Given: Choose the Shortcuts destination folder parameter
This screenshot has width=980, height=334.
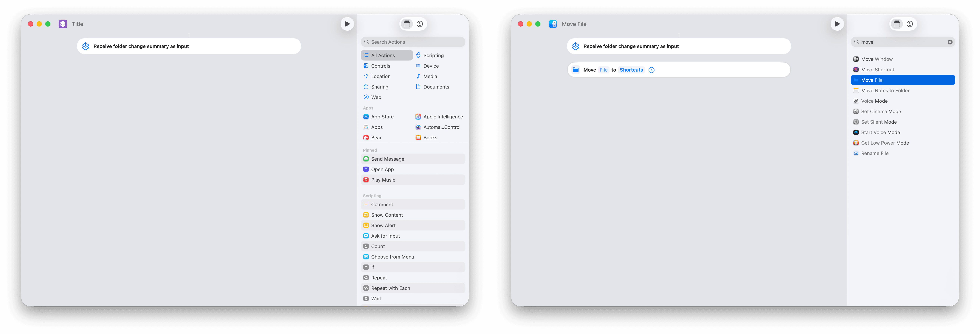Looking at the screenshot, I should pos(631,70).
